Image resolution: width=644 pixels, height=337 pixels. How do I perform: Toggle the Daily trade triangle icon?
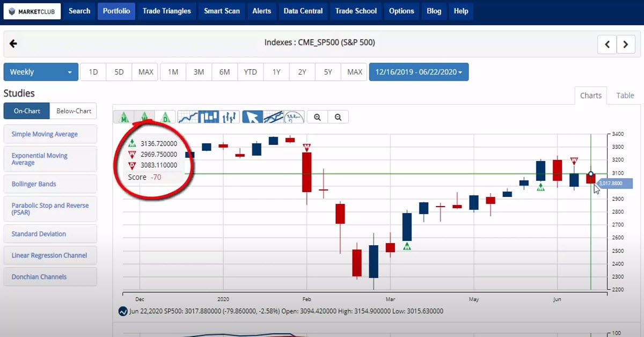pos(165,116)
